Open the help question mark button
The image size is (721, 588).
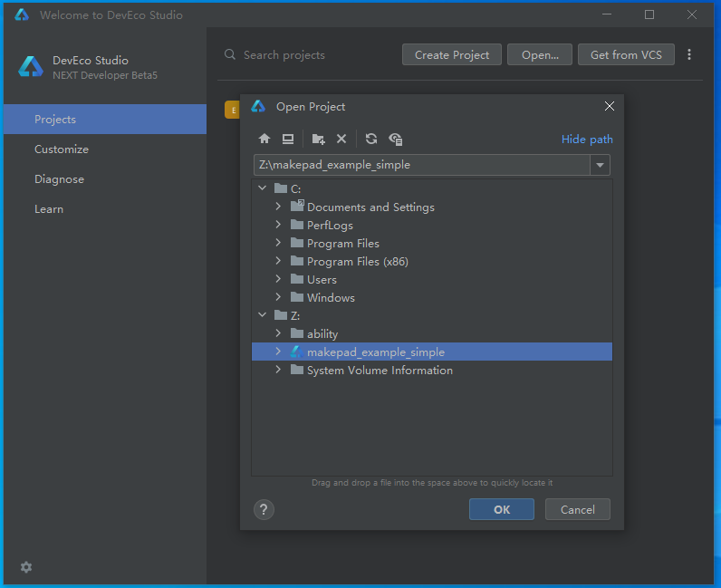click(264, 509)
